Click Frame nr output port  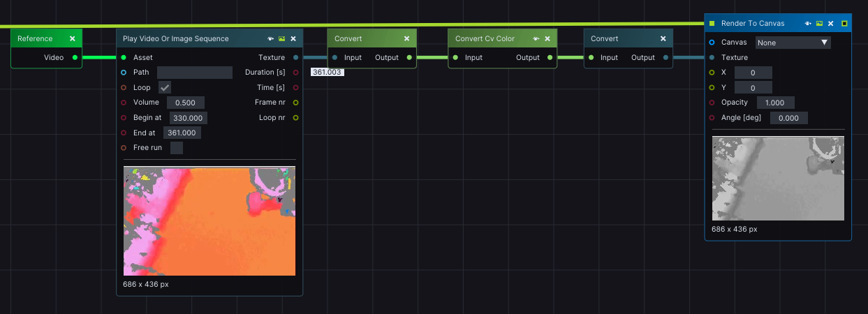click(295, 103)
